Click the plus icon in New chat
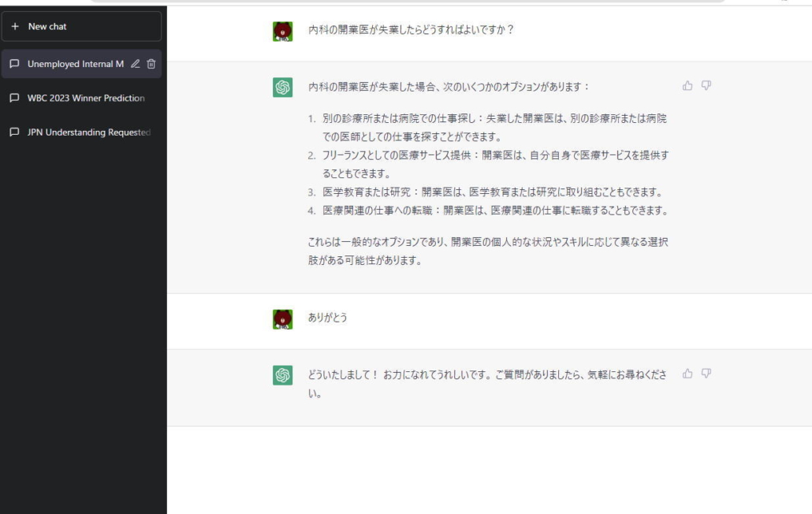 pos(15,26)
